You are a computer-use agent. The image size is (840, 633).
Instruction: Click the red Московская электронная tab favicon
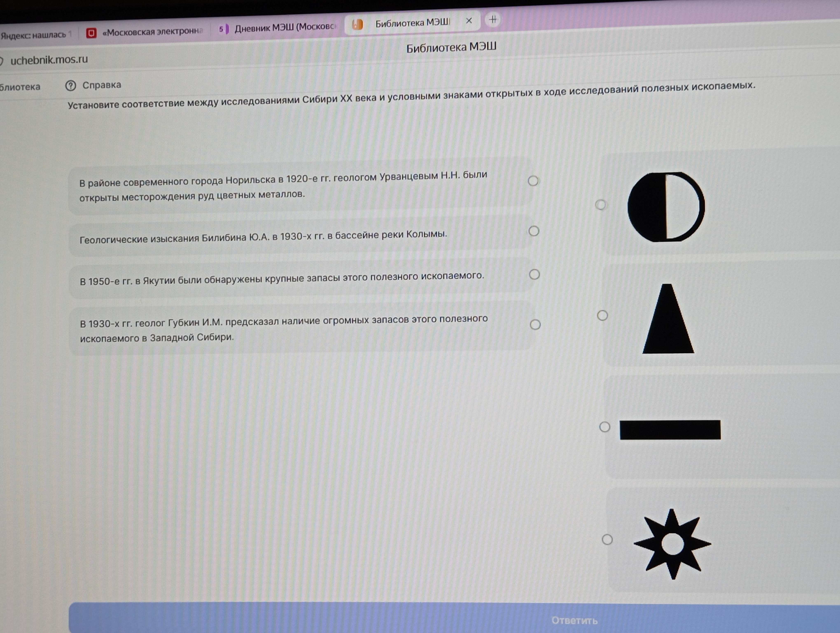[91, 33]
